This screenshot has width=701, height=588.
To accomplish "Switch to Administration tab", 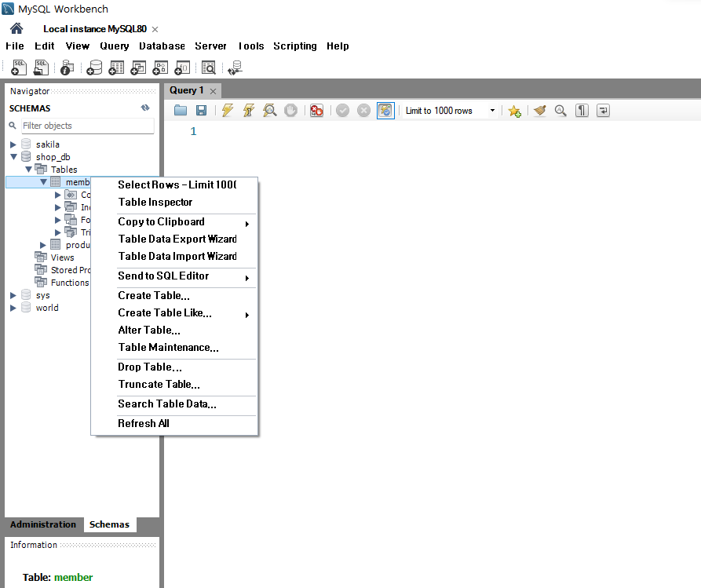I will pyautogui.click(x=43, y=524).
